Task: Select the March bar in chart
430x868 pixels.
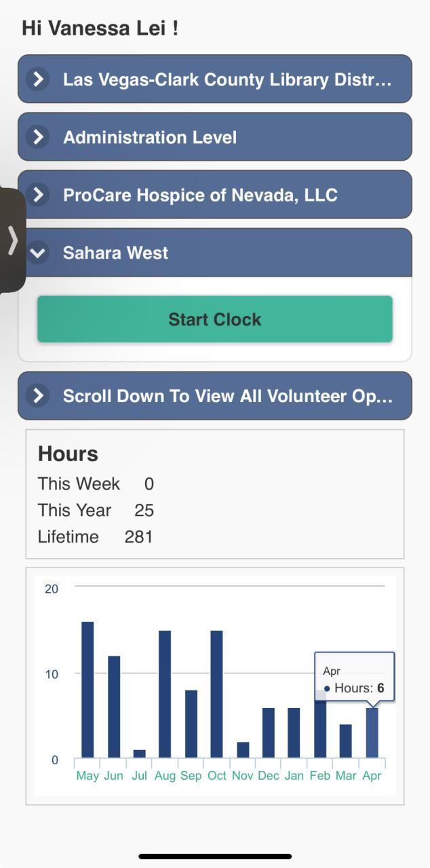Action: pos(346,741)
